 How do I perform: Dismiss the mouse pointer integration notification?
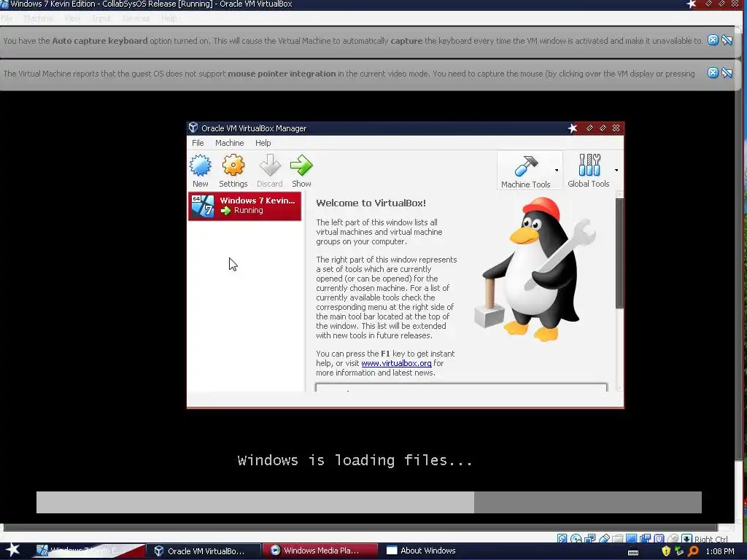coord(713,73)
